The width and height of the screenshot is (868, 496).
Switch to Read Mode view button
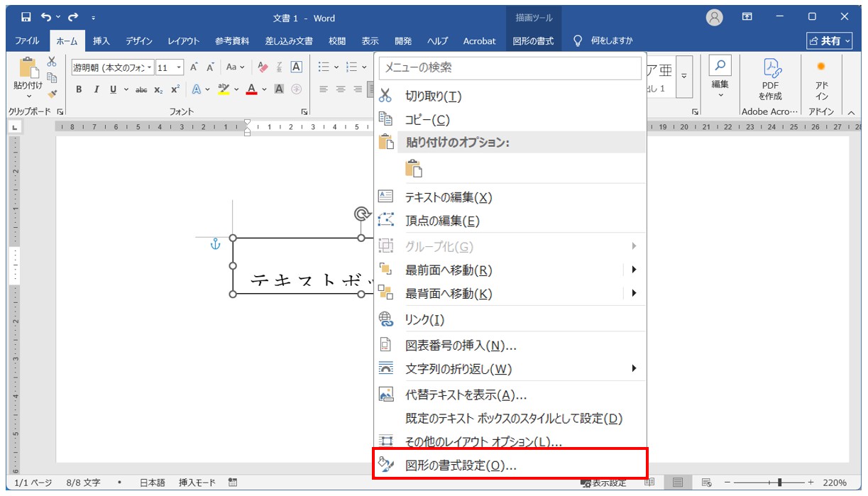[649, 483]
